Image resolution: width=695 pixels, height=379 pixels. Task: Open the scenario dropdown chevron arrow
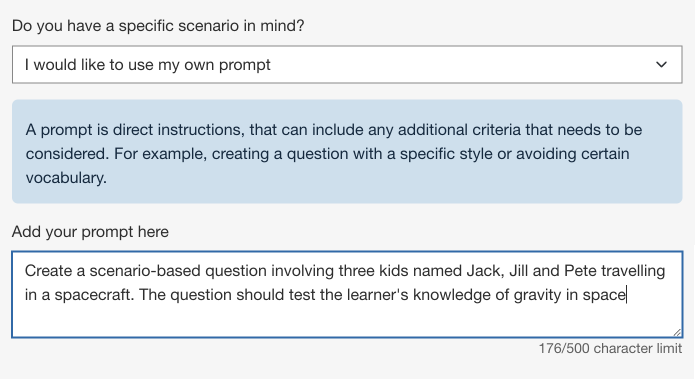pos(661,65)
